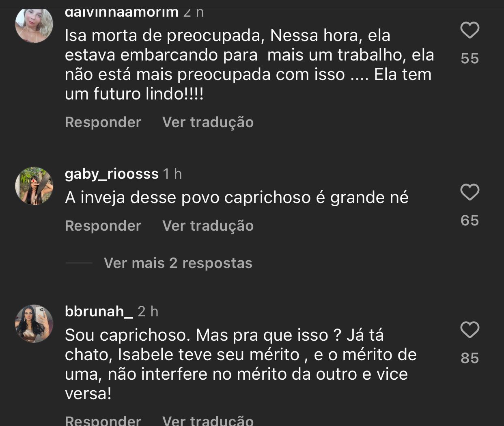
Task: Like bbrunah_'s comment via the heart icon
Action: (470, 330)
